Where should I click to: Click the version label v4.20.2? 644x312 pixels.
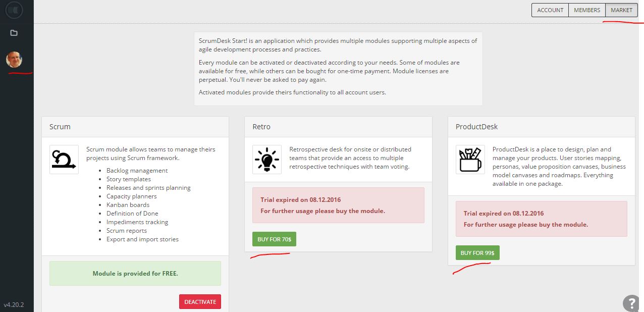tap(14, 305)
